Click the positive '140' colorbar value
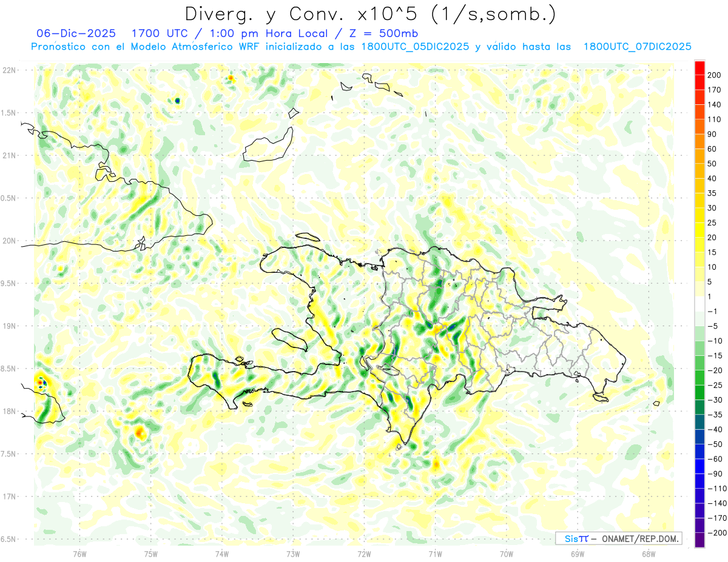728x562 pixels. click(x=714, y=105)
